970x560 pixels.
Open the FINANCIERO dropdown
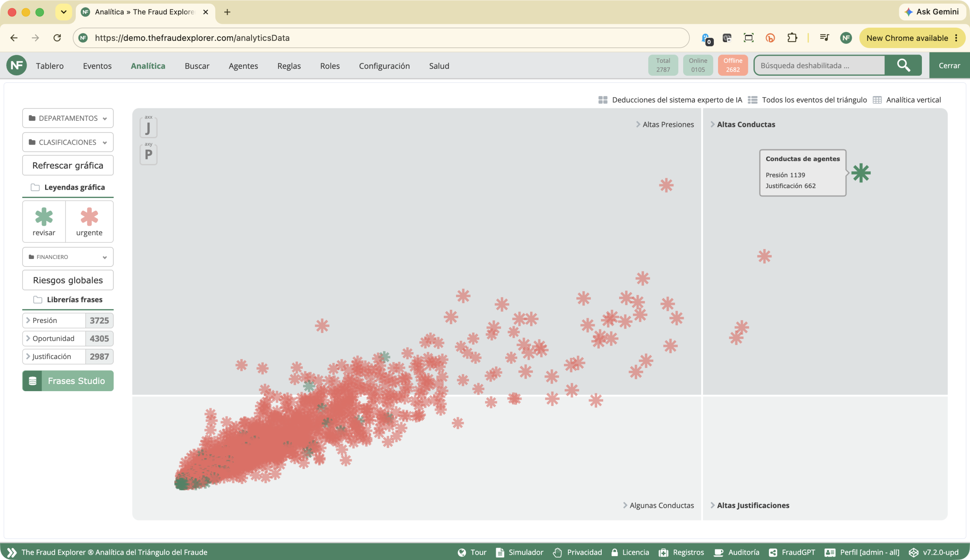pos(68,257)
